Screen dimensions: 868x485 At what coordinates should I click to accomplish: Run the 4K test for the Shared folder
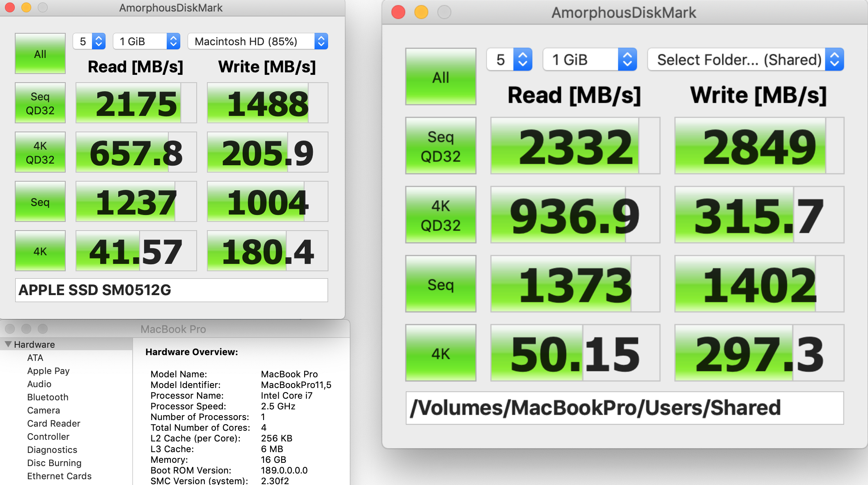[x=440, y=353]
